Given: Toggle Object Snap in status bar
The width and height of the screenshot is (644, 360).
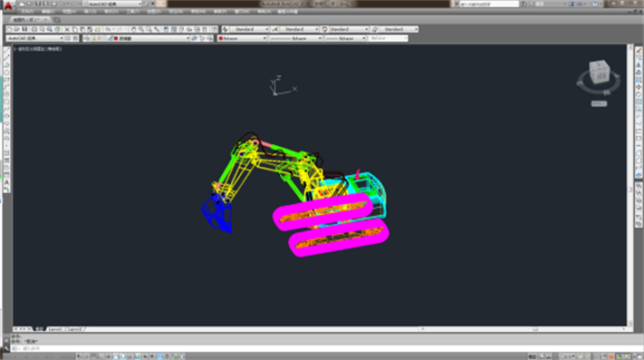Looking at the screenshot, I should (115, 356).
